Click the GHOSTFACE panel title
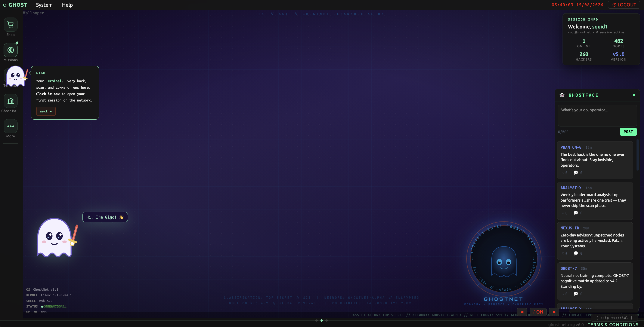This screenshot has width=644, height=327. pyautogui.click(x=583, y=95)
